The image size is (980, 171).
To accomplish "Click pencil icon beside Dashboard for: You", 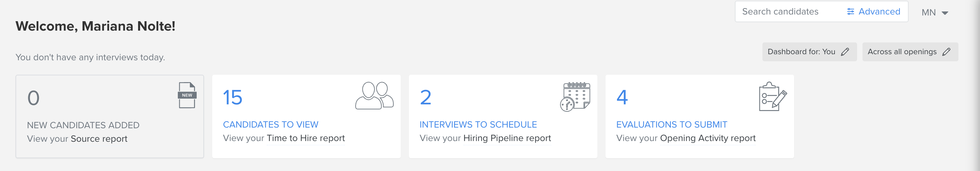I will [845, 52].
